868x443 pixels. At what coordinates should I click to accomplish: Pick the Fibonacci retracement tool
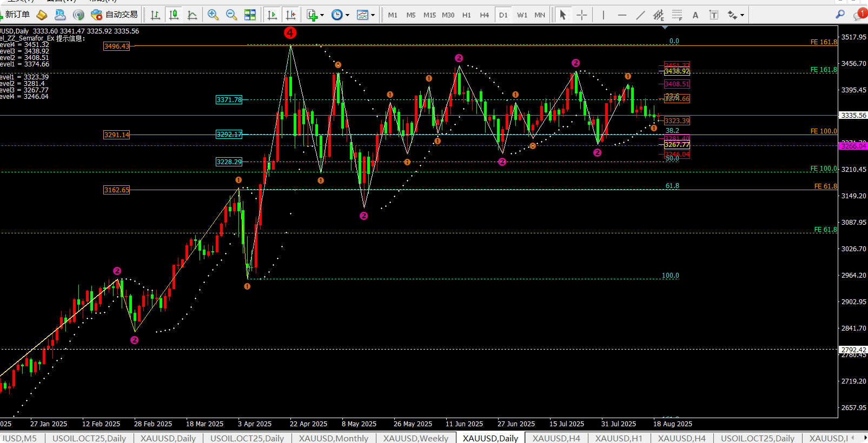tap(677, 15)
